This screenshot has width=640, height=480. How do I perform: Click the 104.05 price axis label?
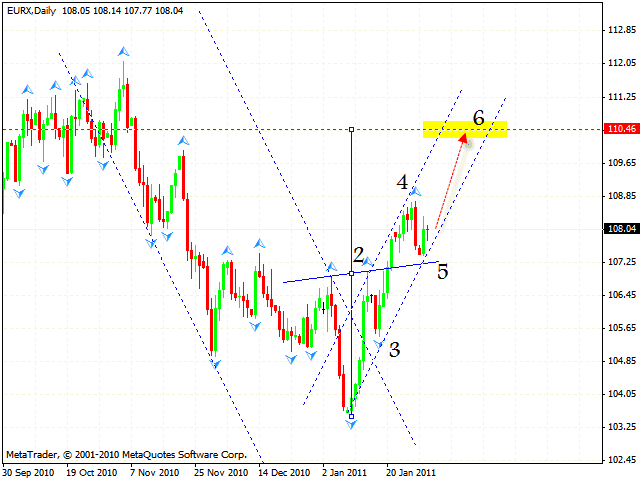622,394
